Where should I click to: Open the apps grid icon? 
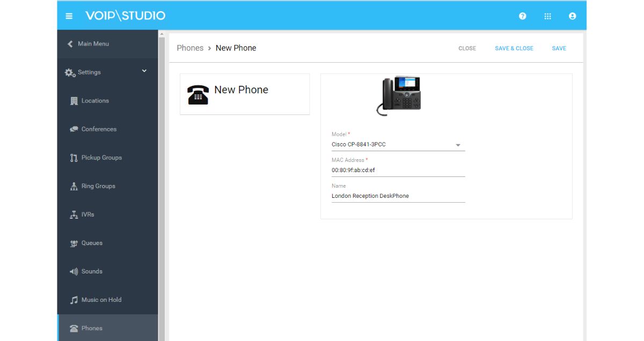[547, 16]
